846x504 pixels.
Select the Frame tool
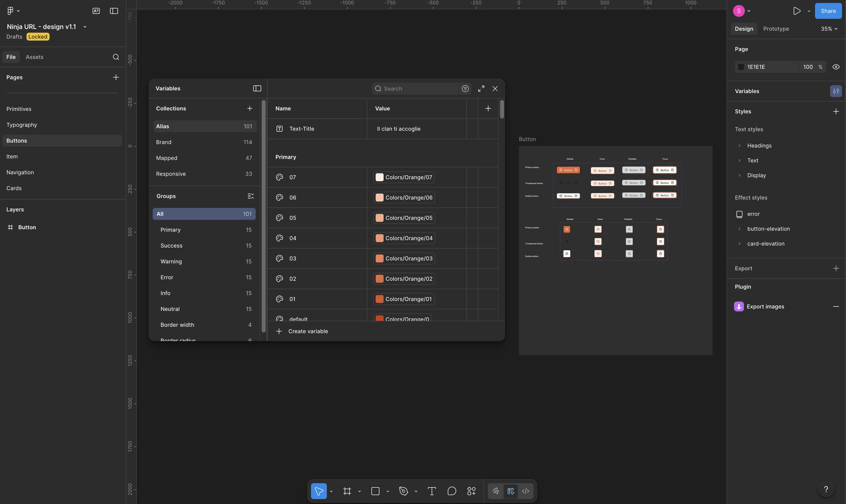pos(347,491)
